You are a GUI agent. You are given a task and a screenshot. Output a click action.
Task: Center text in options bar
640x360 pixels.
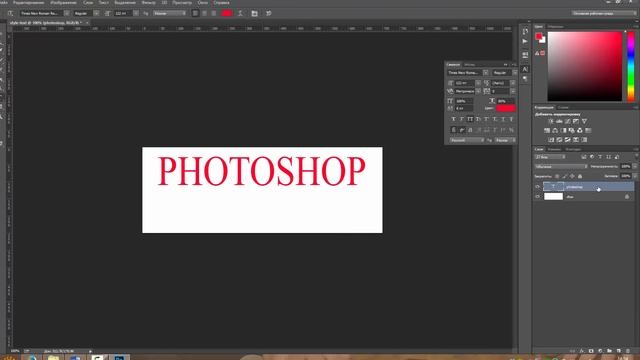pyautogui.click(x=204, y=13)
